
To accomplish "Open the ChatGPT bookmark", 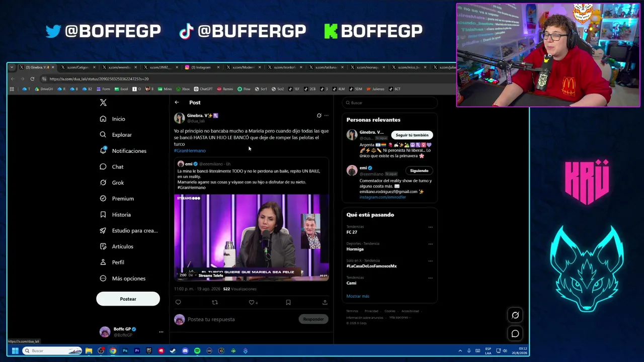I will click(x=203, y=89).
